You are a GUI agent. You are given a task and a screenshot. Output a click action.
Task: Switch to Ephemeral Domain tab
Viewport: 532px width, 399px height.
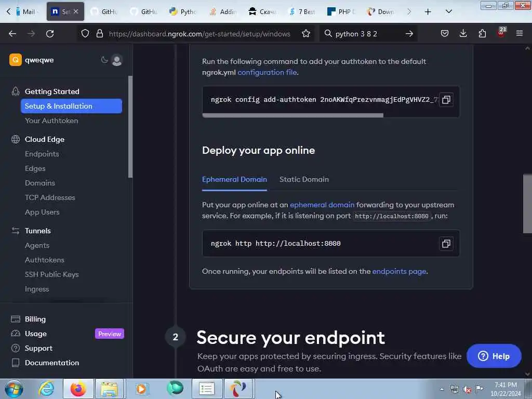pyautogui.click(x=234, y=179)
